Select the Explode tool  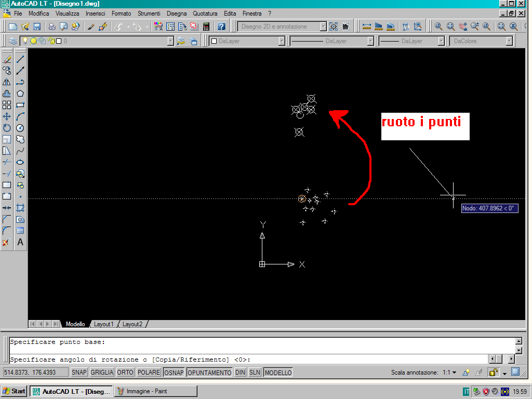(x=7, y=242)
